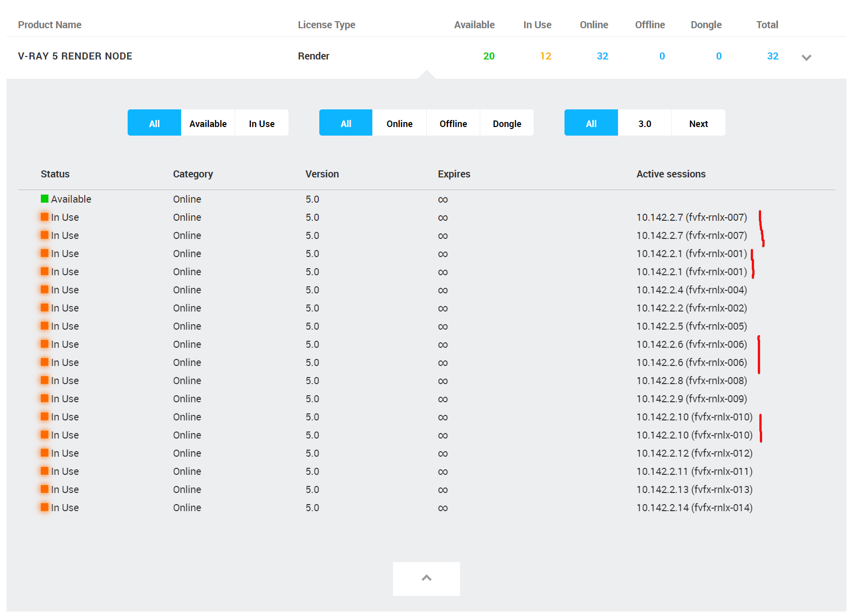
Task: Click session 10.142.2.12 (fvfx-rnlx-012)
Action: click(695, 453)
